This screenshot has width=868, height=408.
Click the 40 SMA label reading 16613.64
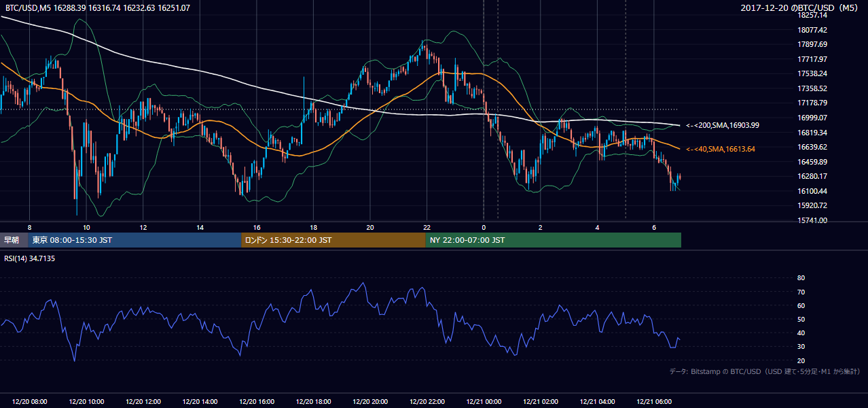coord(721,149)
